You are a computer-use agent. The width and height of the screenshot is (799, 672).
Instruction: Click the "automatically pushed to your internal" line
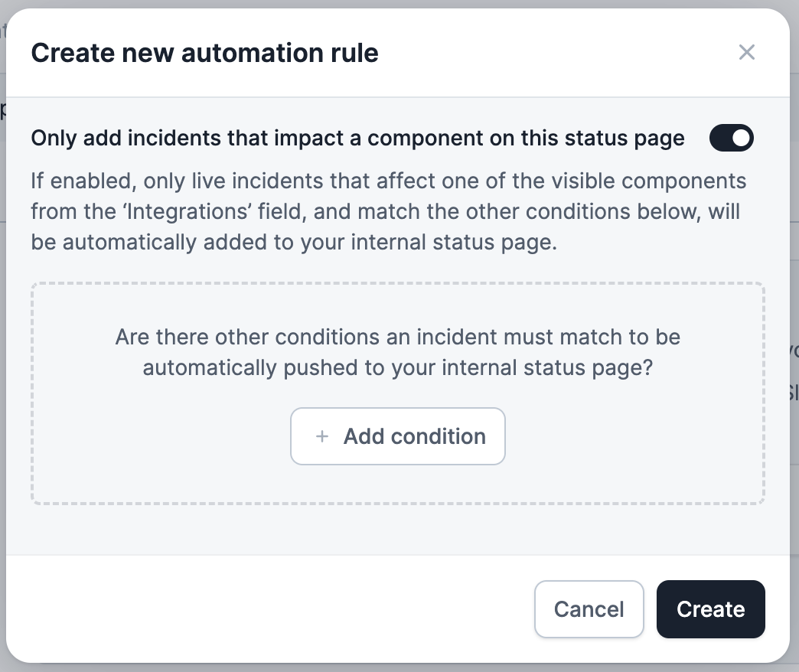[397, 367]
